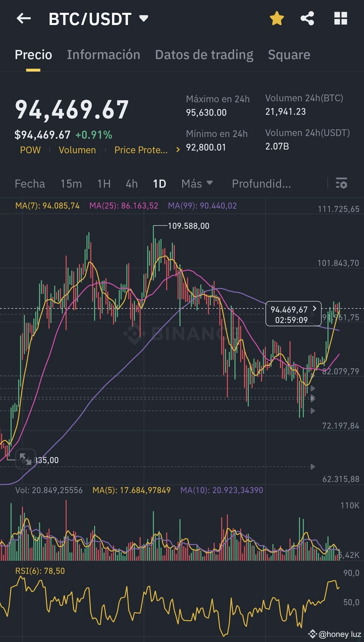Select the 1D timeframe
Image resolution: width=364 pixels, height=642 pixels.
[x=160, y=184]
